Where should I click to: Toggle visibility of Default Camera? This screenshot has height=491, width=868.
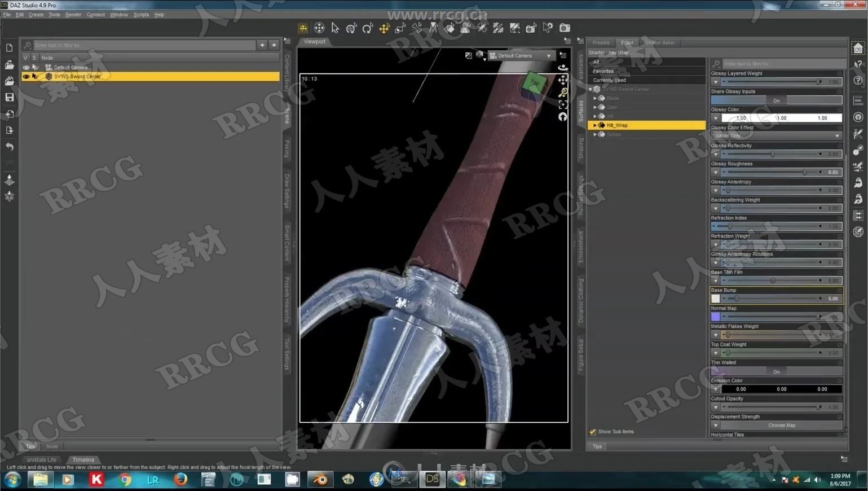click(x=26, y=67)
